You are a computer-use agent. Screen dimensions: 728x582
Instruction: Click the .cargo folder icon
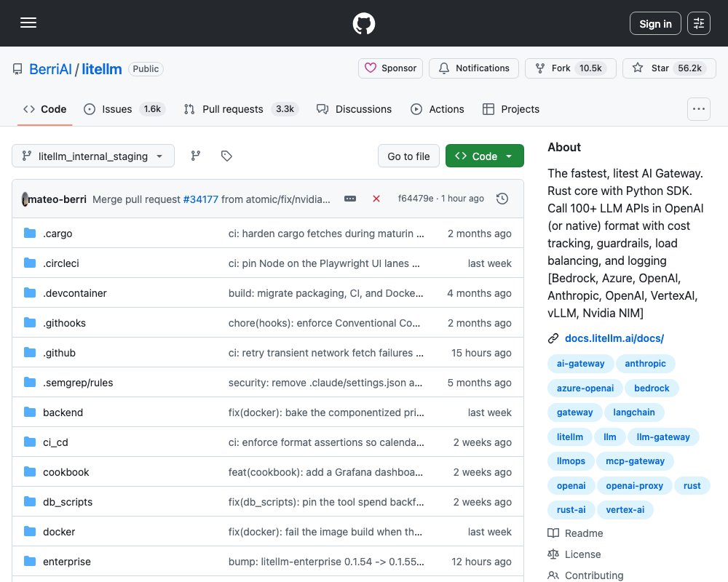[30, 233]
